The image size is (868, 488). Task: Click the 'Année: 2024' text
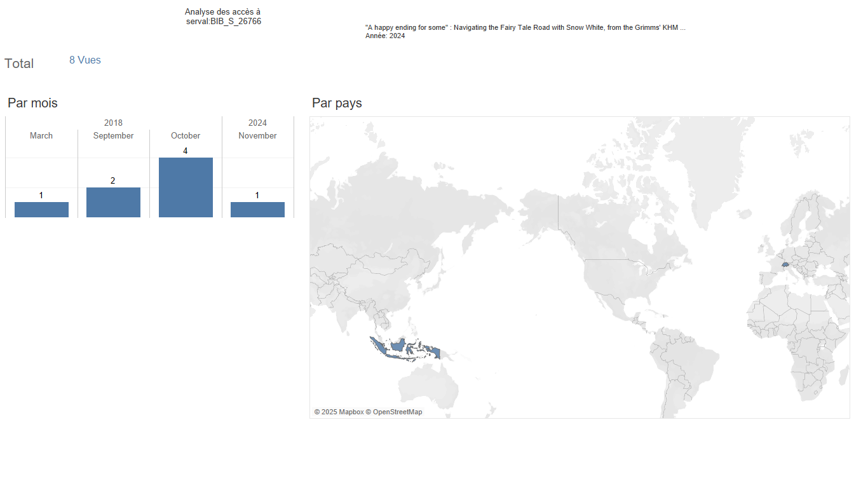tap(385, 36)
